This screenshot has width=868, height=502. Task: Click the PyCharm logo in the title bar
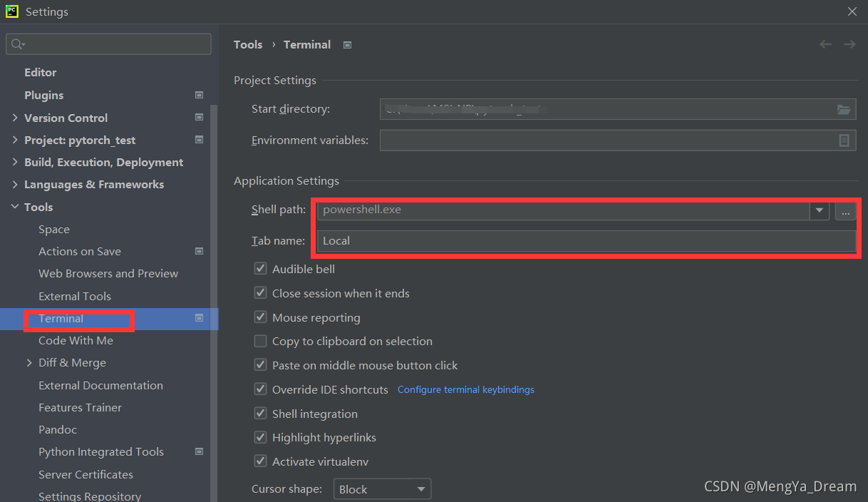pos(11,11)
